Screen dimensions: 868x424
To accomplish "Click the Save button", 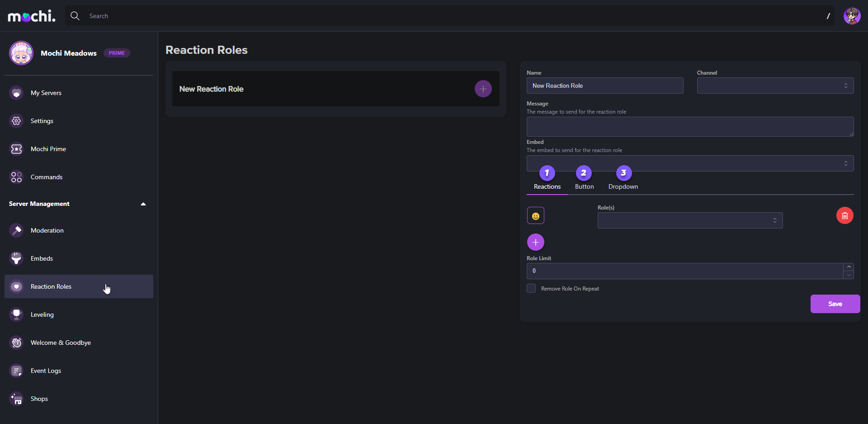I will [x=835, y=304].
